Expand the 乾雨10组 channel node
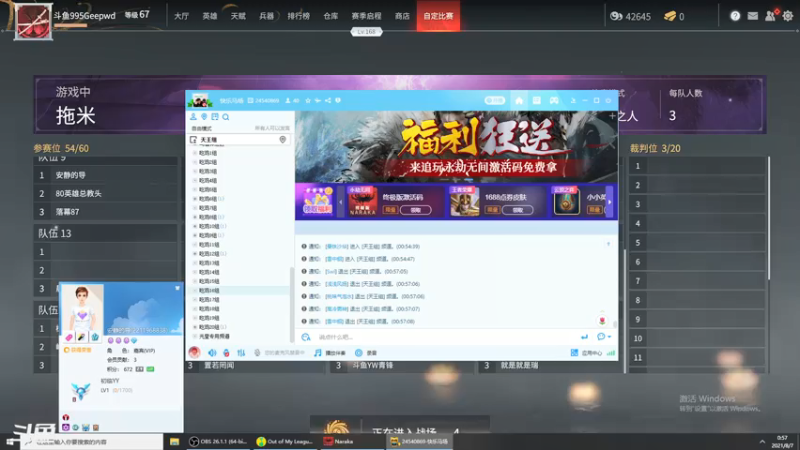 (x=195, y=226)
